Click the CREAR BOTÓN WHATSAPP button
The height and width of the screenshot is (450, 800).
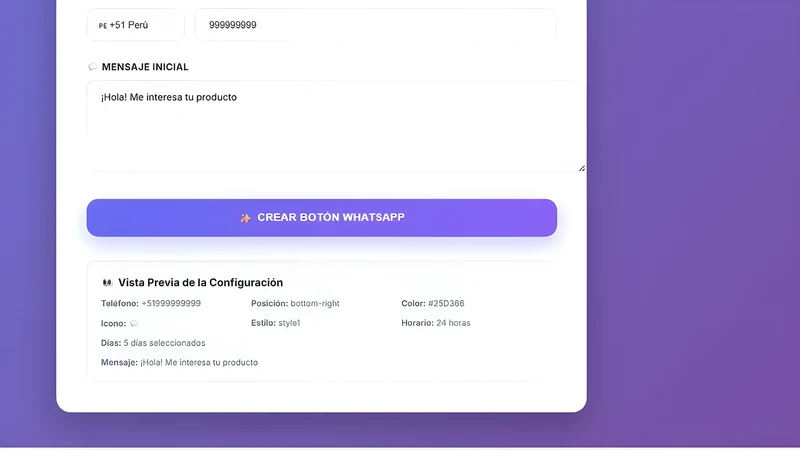coord(322,218)
